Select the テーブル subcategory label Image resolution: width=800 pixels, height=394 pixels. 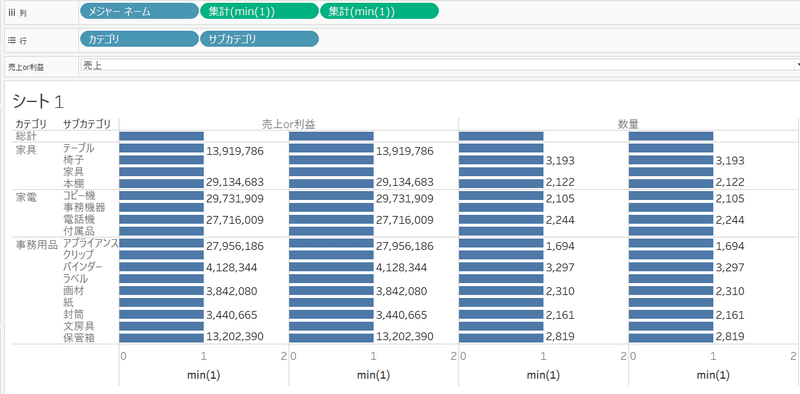coord(79,148)
